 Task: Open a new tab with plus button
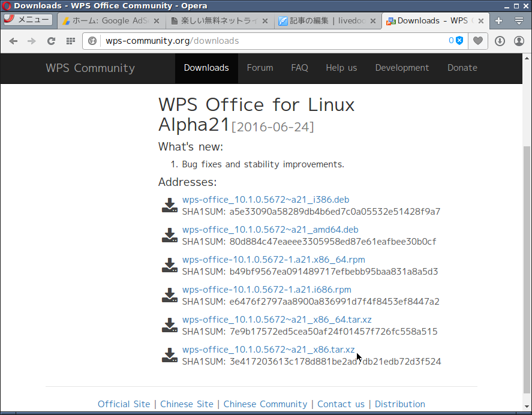[498, 21]
